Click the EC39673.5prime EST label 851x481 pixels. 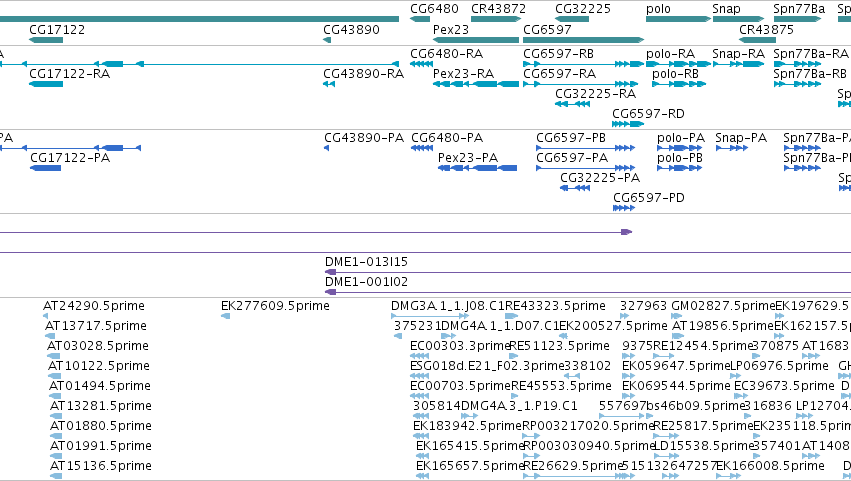pos(784,386)
